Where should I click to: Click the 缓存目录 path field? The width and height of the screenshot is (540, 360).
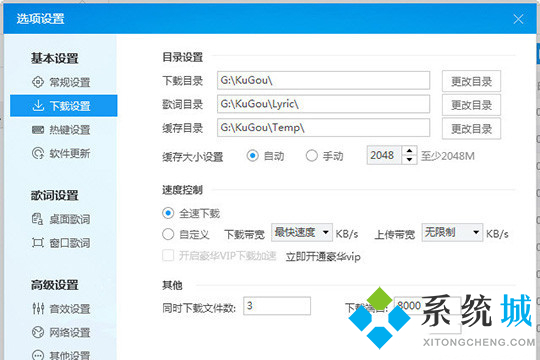point(323,128)
